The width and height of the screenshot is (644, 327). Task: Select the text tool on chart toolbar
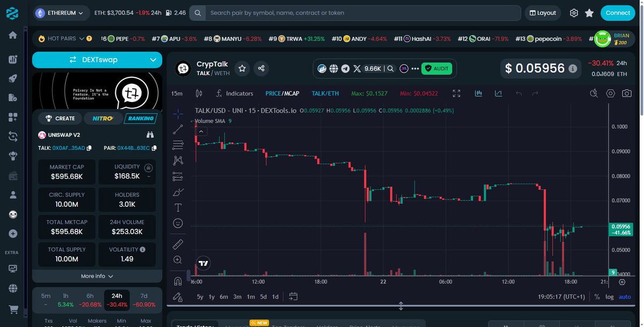[178, 207]
